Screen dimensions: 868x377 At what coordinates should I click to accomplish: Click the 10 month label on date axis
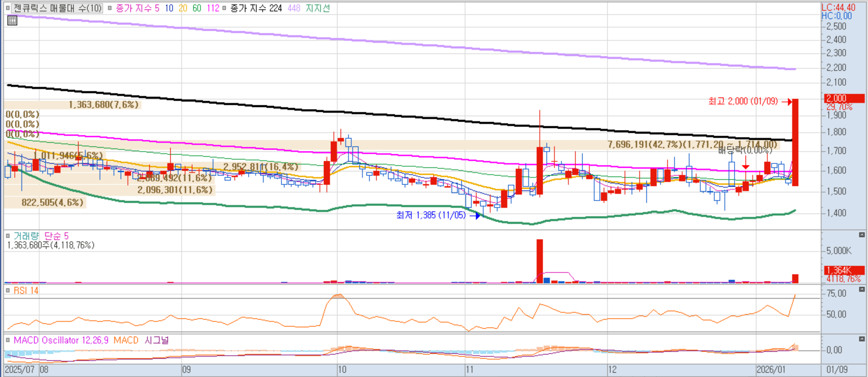point(342,370)
